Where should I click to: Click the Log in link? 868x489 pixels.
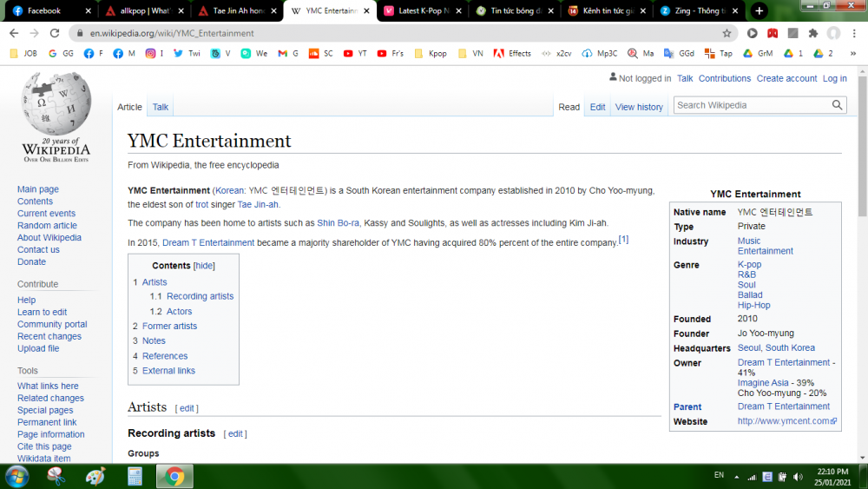pos(834,78)
